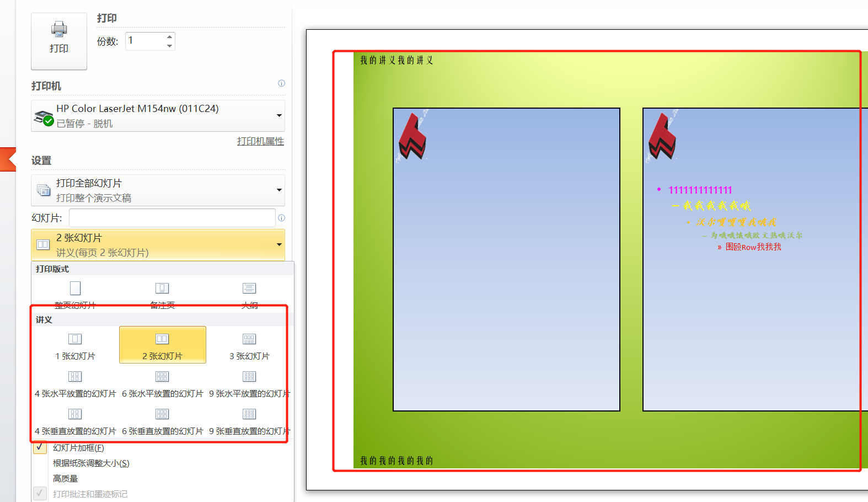
Task: Select the high quality menu option
Action: pyautogui.click(x=66, y=479)
